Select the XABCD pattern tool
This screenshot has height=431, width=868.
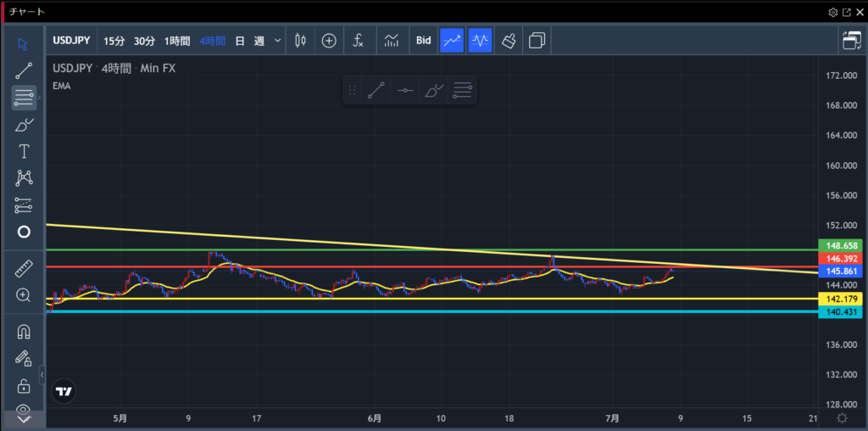tap(23, 178)
